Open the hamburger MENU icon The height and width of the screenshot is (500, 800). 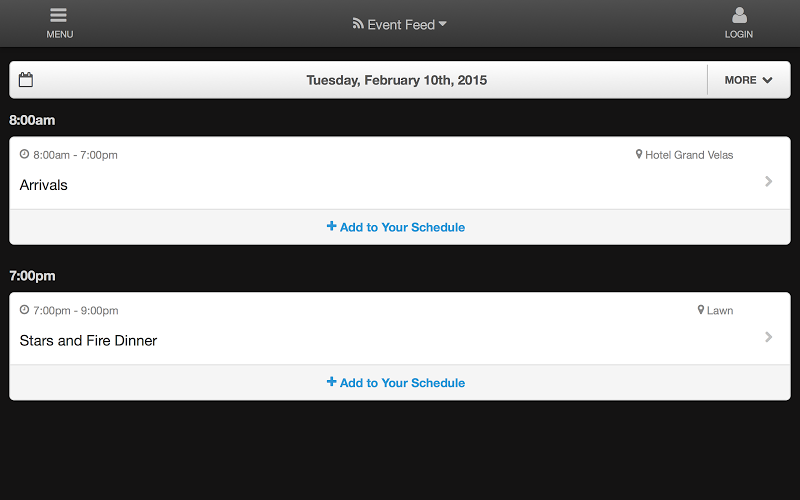(x=59, y=15)
